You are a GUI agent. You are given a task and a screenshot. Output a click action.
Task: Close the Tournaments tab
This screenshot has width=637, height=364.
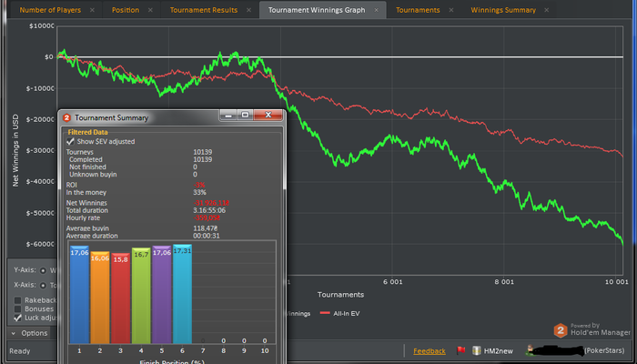click(451, 10)
